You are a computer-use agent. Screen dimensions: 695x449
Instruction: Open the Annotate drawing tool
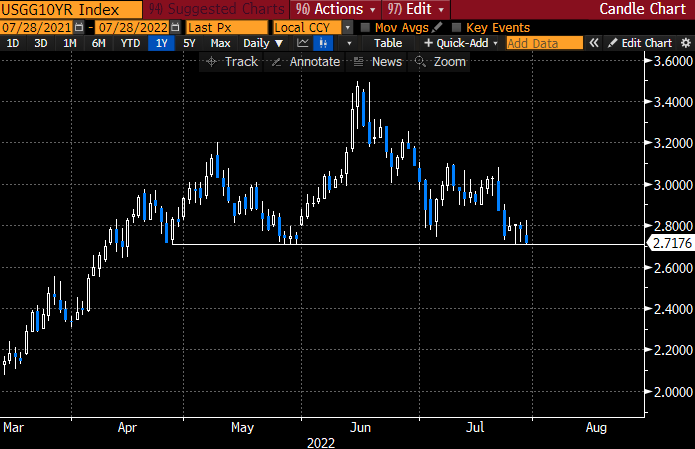[306, 62]
